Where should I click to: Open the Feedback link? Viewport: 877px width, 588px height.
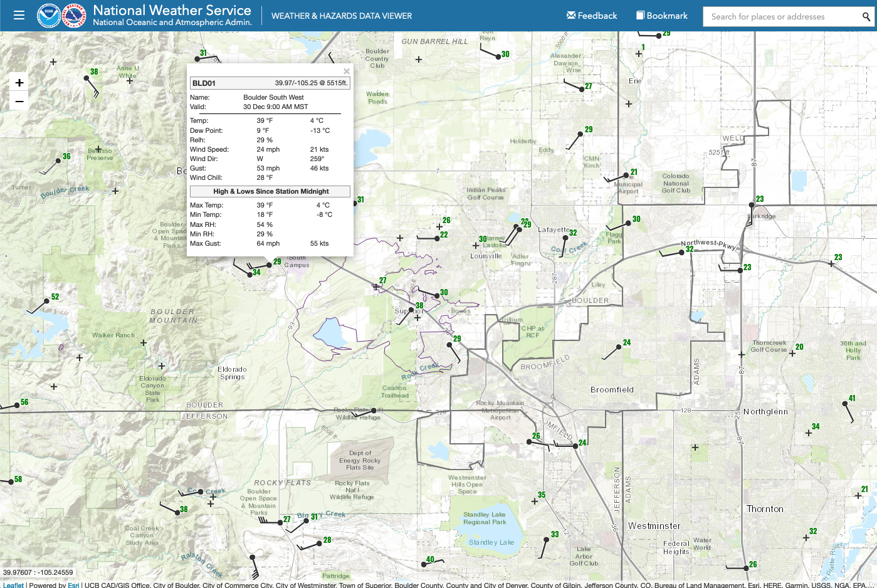coord(592,16)
